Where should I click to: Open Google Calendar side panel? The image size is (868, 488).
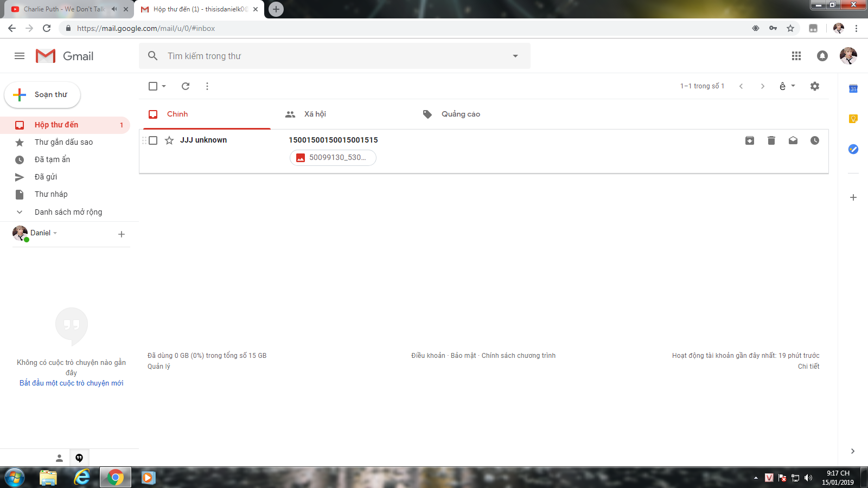(x=853, y=88)
